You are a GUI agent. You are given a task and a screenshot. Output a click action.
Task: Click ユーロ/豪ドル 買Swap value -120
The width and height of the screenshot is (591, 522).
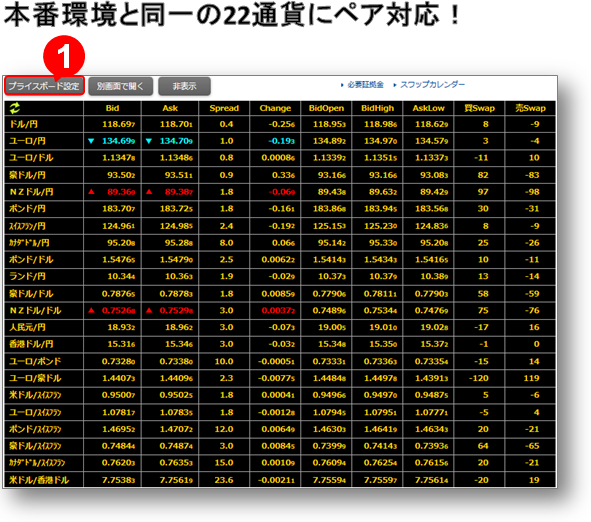coord(479,378)
